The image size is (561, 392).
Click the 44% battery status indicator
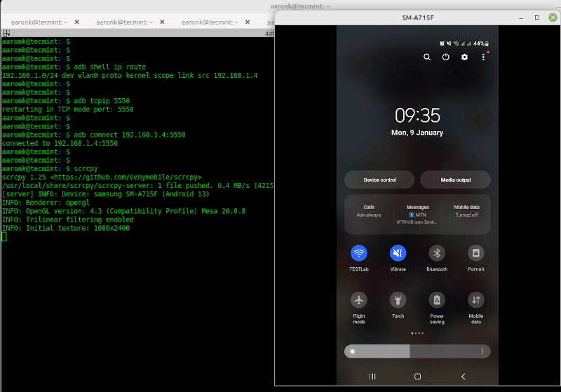[x=481, y=43]
